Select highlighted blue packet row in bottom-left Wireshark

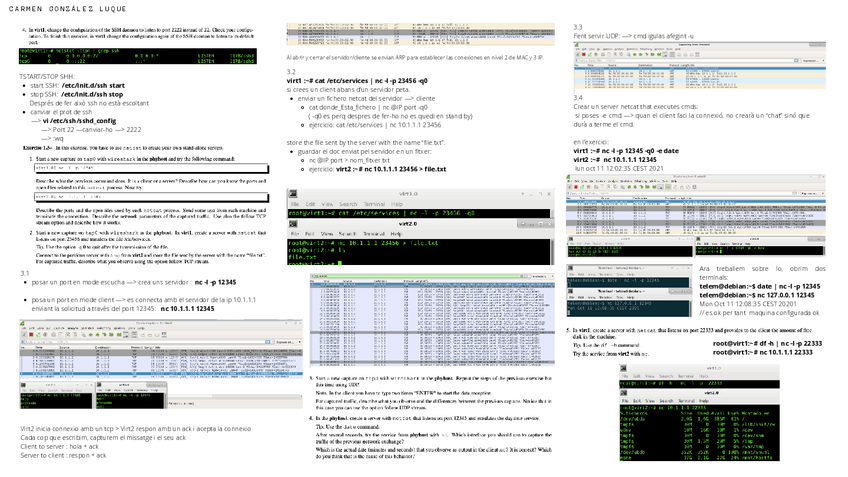click(161, 373)
